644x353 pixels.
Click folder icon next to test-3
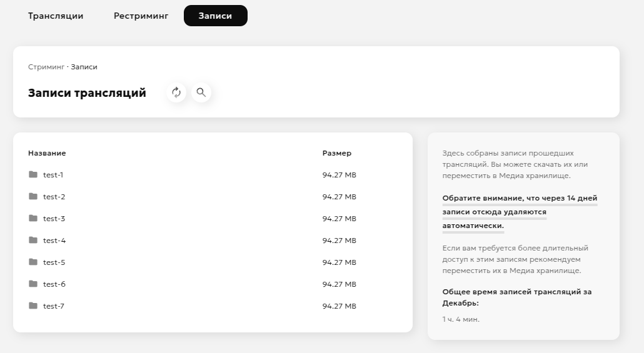[33, 219]
